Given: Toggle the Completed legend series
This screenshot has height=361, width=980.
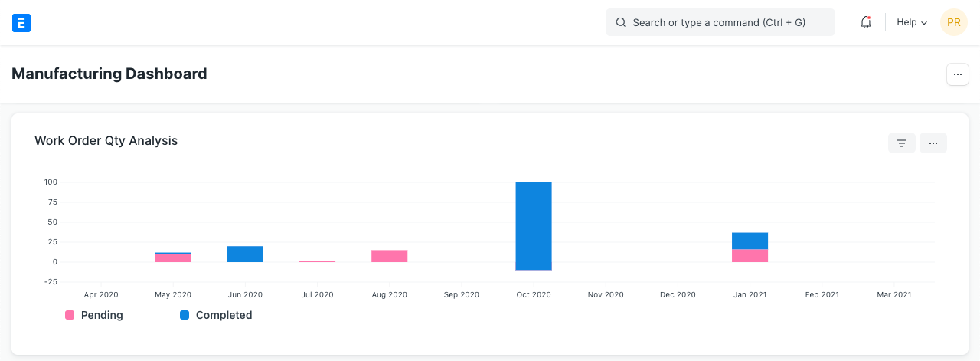Looking at the screenshot, I should (224, 315).
